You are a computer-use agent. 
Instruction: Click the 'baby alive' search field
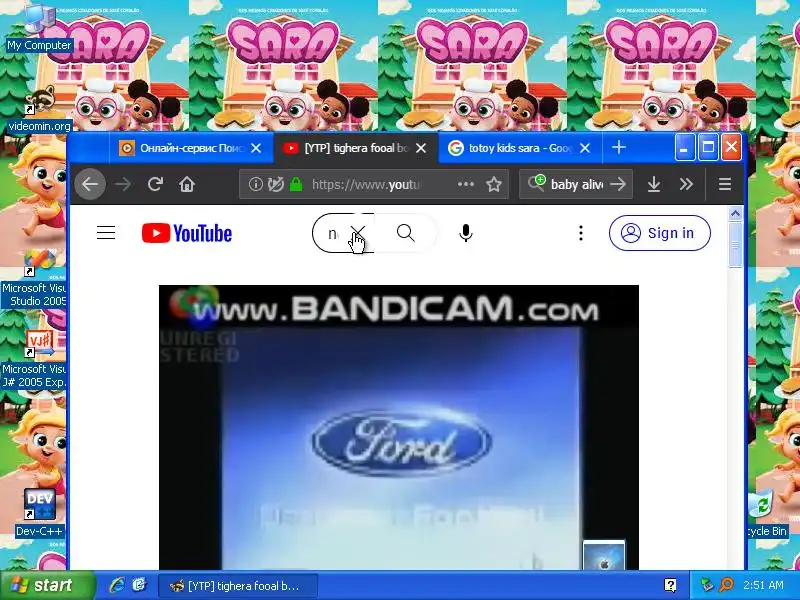coord(577,184)
